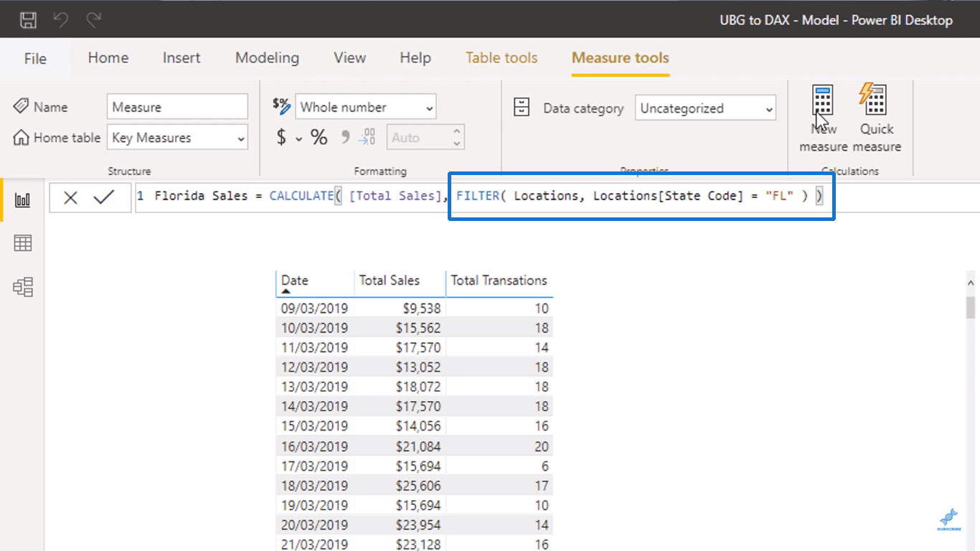The height and width of the screenshot is (551, 980).
Task: Click the Auto decimal places stepper
Action: click(456, 138)
